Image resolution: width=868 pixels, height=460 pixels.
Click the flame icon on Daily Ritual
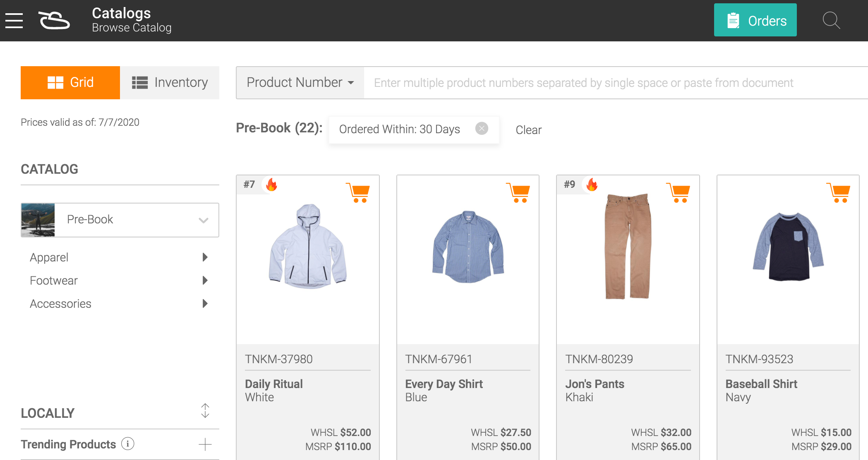click(x=271, y=184)
